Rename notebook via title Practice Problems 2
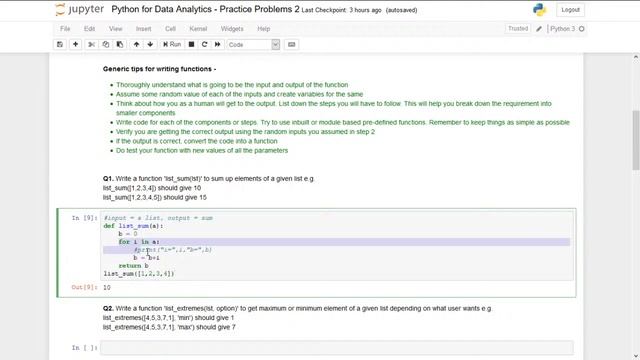The height and width of the screenshot is (360, 640). (205, 9)
